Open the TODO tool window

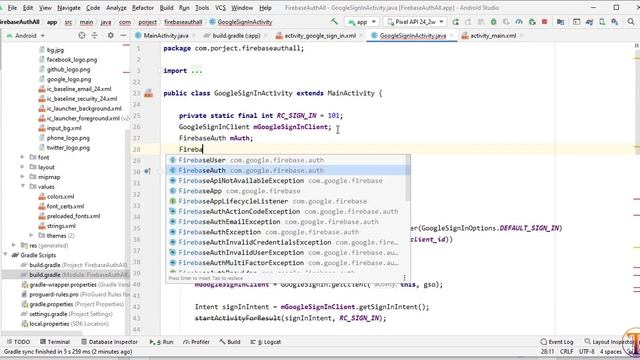click(x=18, y=342)
